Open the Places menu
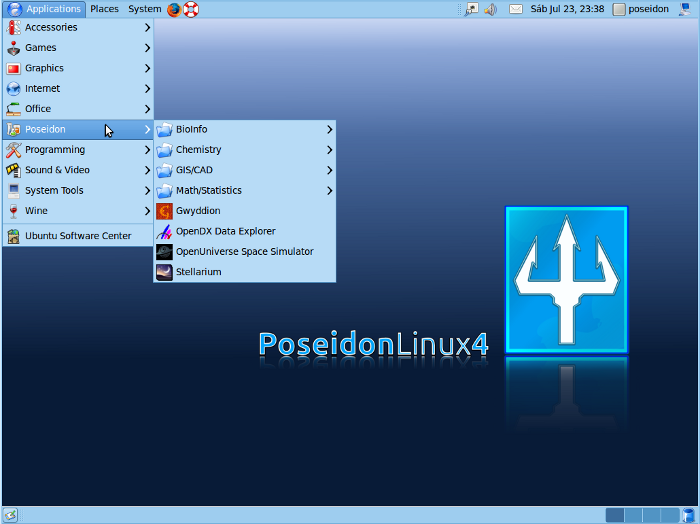This screenshot has width=700, height=524. point(104,9)
